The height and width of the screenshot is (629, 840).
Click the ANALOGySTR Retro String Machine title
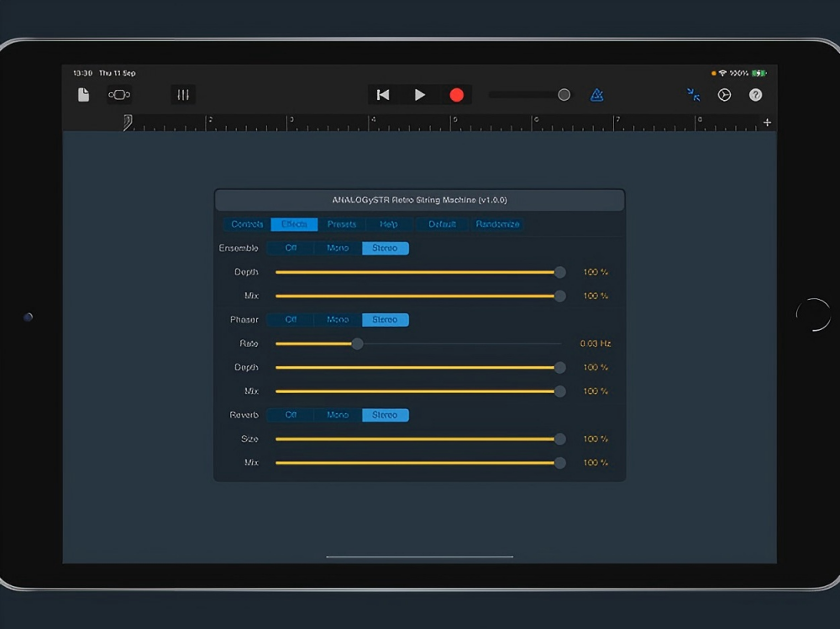click(x=419, y=200)
